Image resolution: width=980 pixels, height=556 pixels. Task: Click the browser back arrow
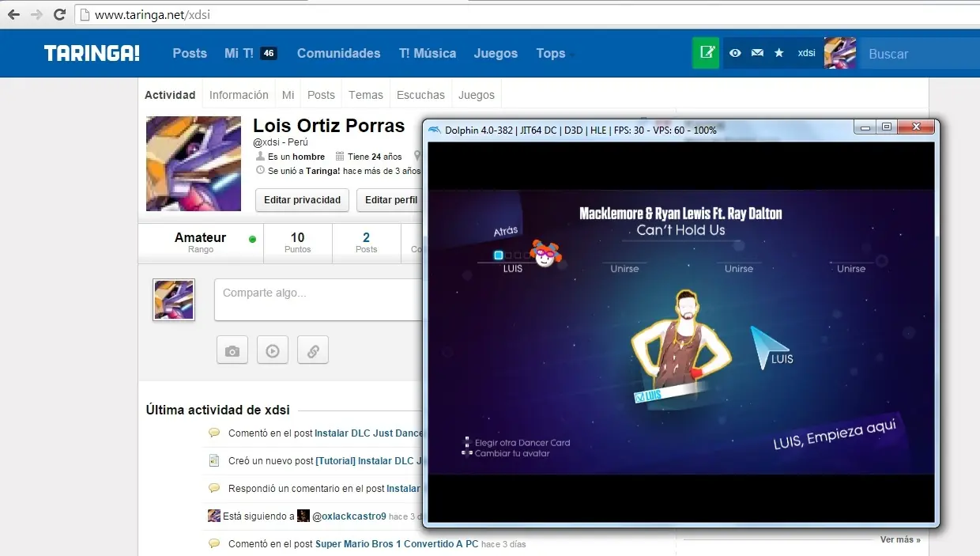point(13,14)
